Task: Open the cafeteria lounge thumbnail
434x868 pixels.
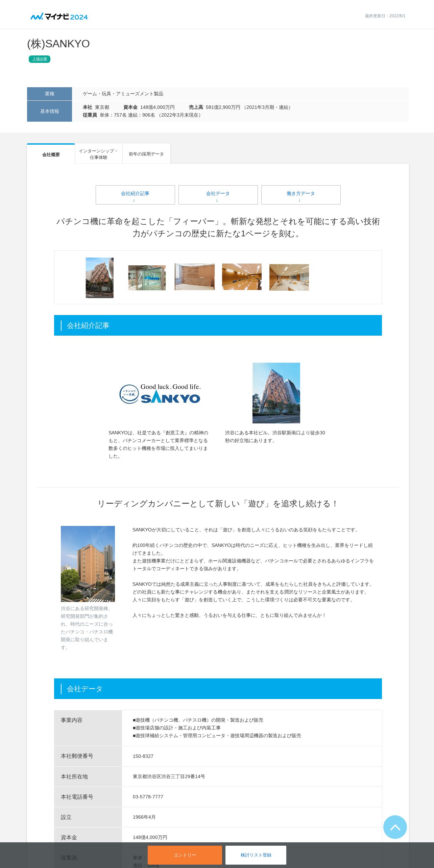Action: pos(289,277)
